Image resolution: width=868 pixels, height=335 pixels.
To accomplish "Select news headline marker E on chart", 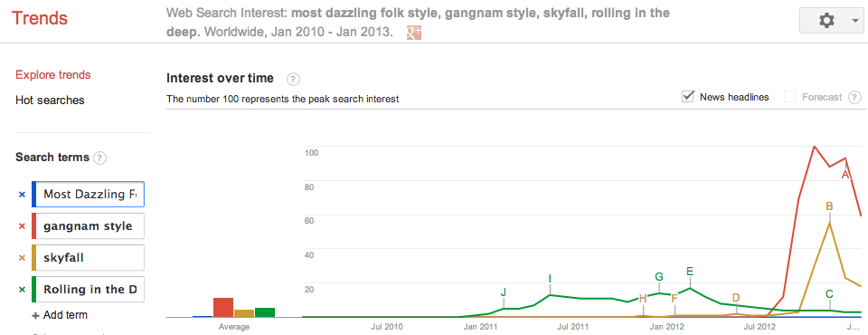I will [690, 272].
